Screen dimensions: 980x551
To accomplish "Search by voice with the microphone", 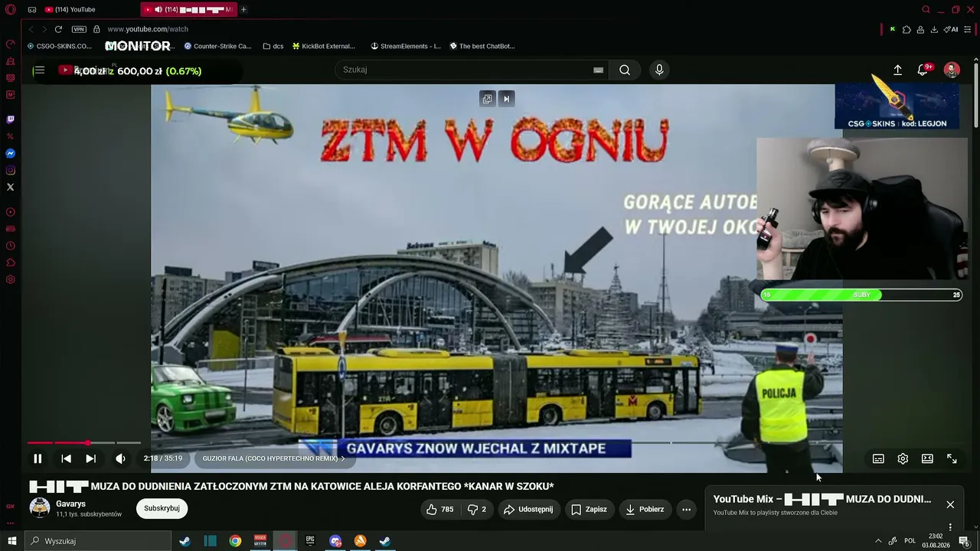I will tap(659, 70).
